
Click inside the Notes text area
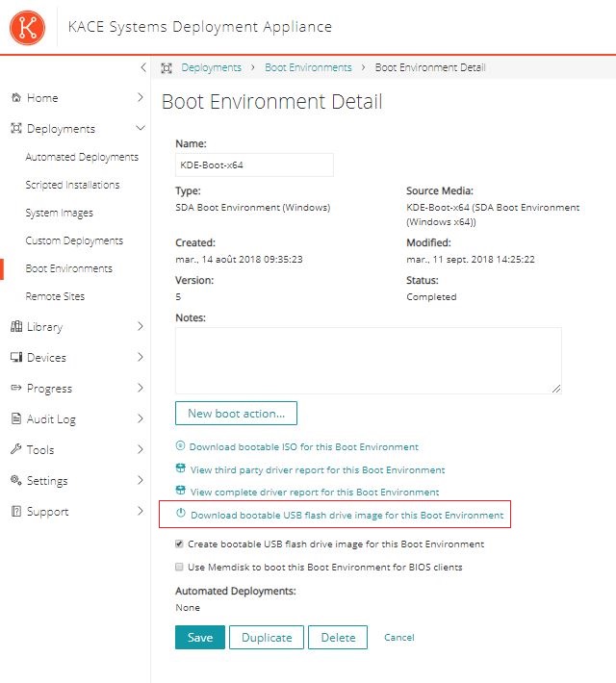click(369, 361)
